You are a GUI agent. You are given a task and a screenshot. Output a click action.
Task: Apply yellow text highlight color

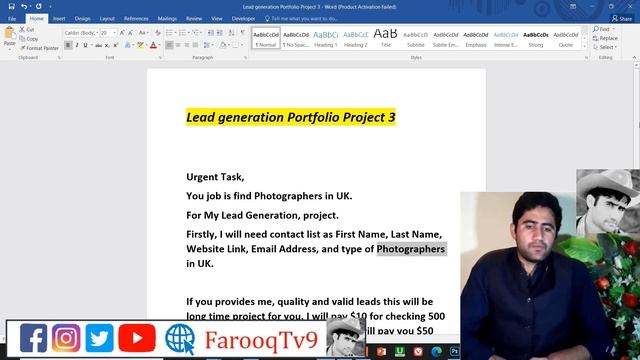140,45
